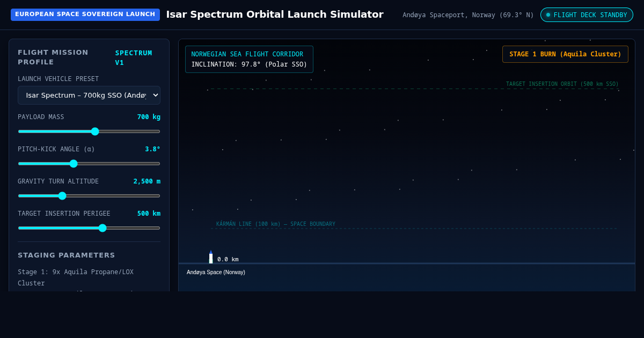644x338 pixels.
Task: Adjust the Target Insertion Perigee slider
Action: tap(89, 228)
